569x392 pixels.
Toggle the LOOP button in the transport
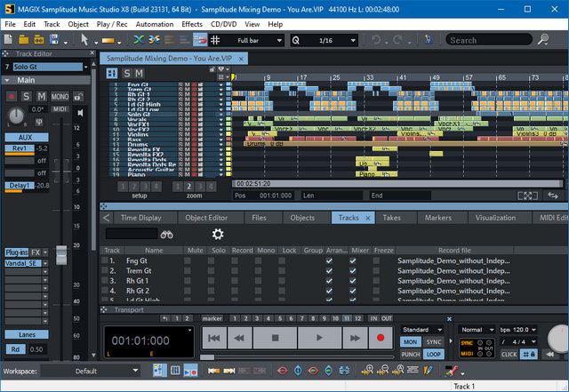pyautogui.click(x=435, y=354)
